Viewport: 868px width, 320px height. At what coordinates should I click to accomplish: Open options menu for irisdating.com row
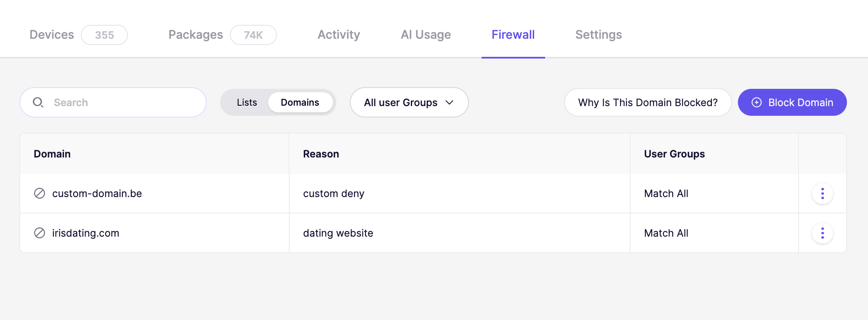822,233
